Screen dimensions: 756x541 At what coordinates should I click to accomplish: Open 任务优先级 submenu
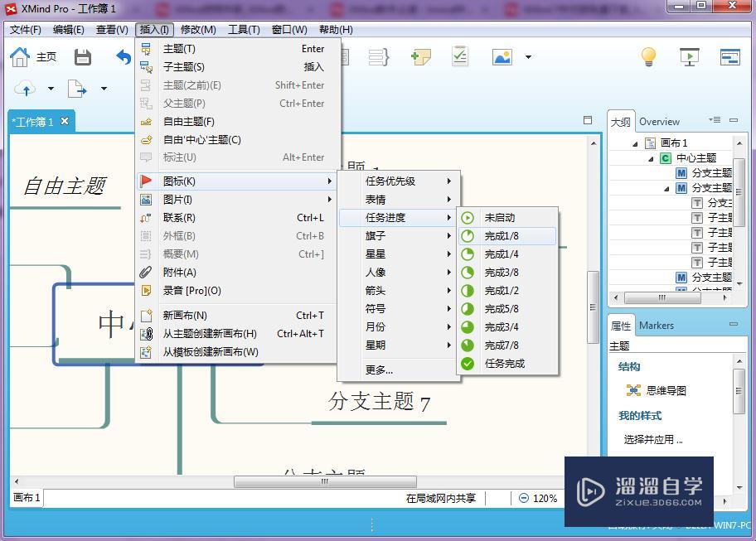pos(399,181)
